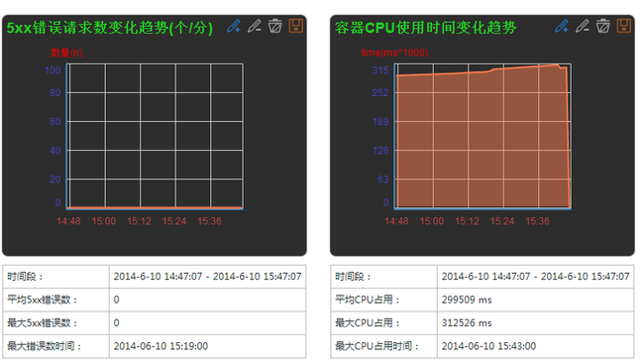
Task: Click 平均5xx错误数 label cell
Action: point(56,300)
